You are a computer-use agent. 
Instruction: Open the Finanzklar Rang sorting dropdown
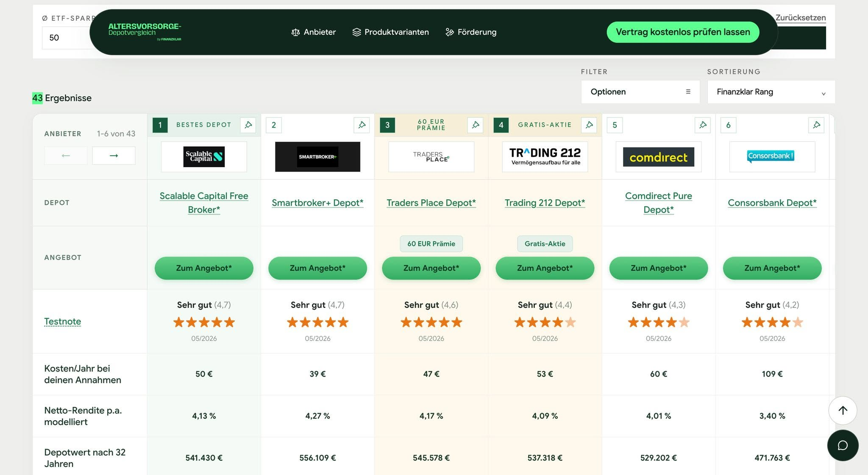pyautogui.click(x=771, y=92)
